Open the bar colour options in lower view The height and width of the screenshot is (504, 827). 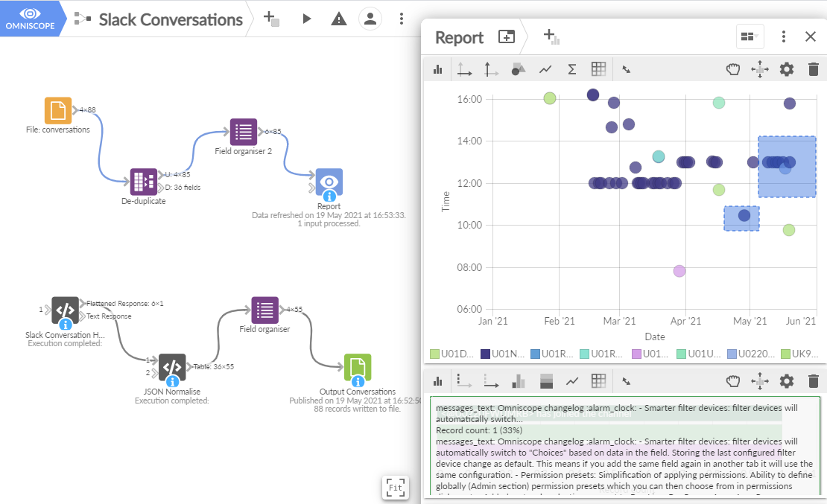pyautogui.click(x=519, y=381)
